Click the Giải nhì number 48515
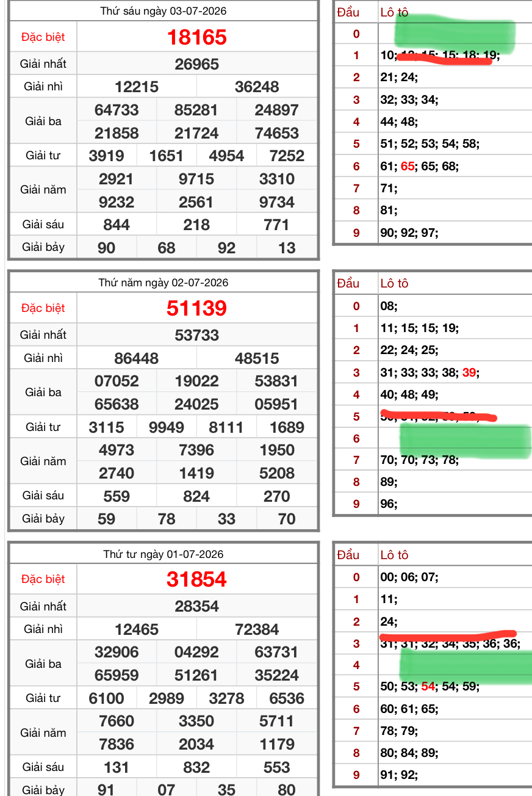This screenshot has height=796, width=532. pos(257,358)
